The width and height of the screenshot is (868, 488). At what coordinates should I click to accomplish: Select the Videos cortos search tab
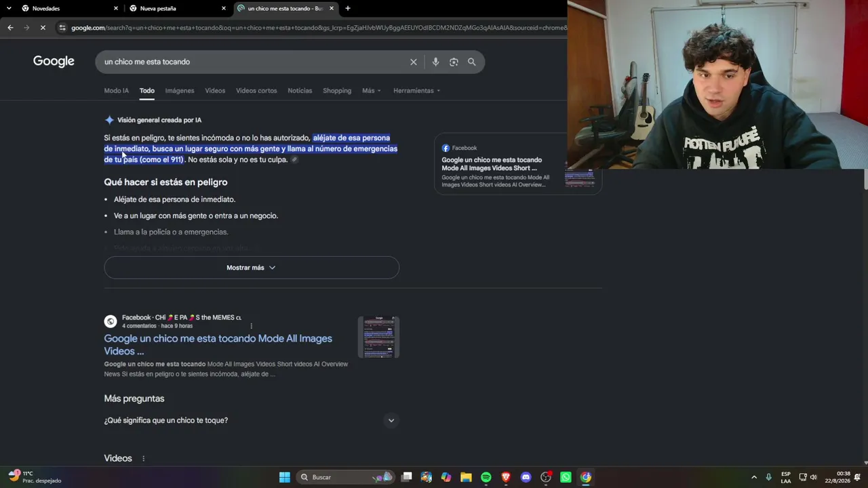pos(256,91)
